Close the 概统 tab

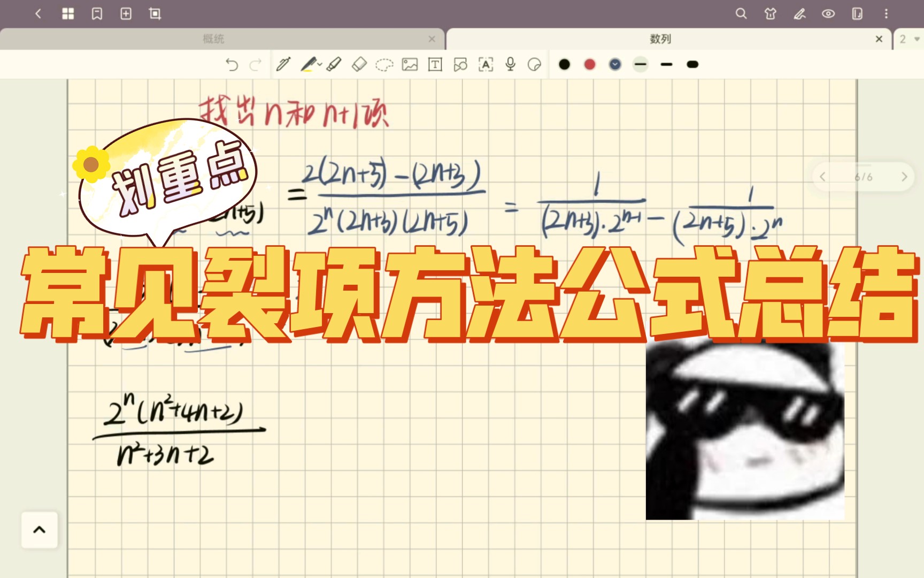point(432,39)
